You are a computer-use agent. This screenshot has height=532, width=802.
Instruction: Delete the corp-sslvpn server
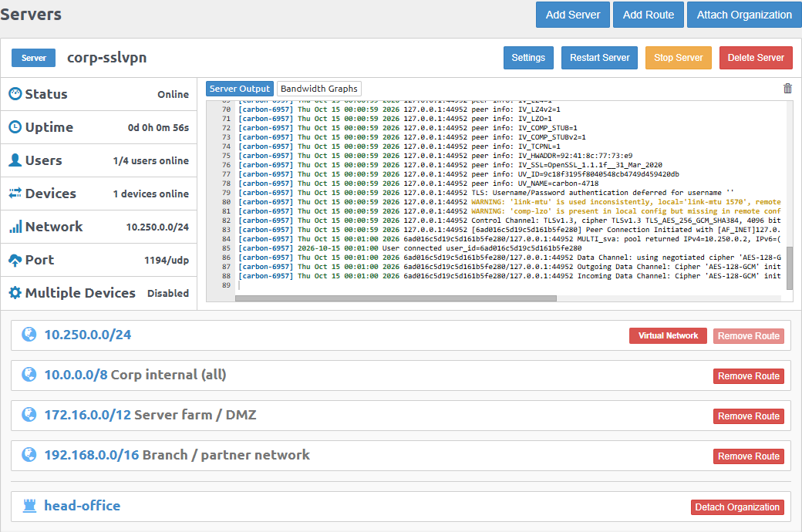pyautogui.click(x=756, y=58)
